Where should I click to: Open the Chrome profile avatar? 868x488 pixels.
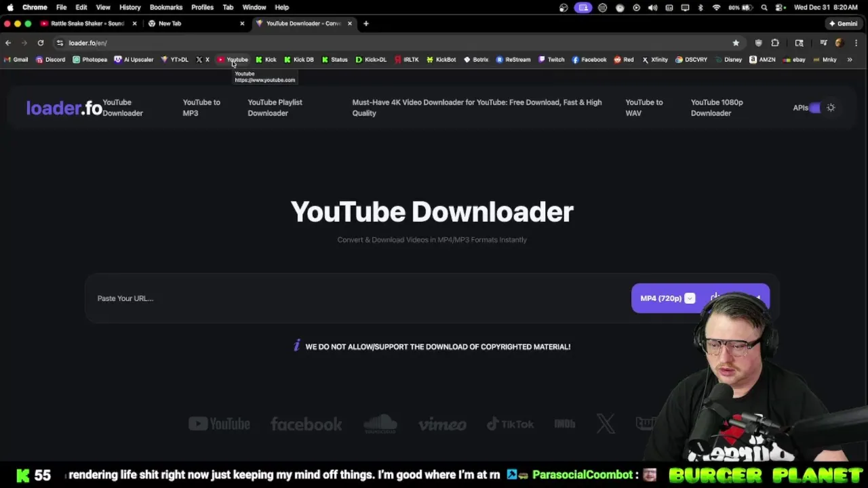(x=840, y=43)
